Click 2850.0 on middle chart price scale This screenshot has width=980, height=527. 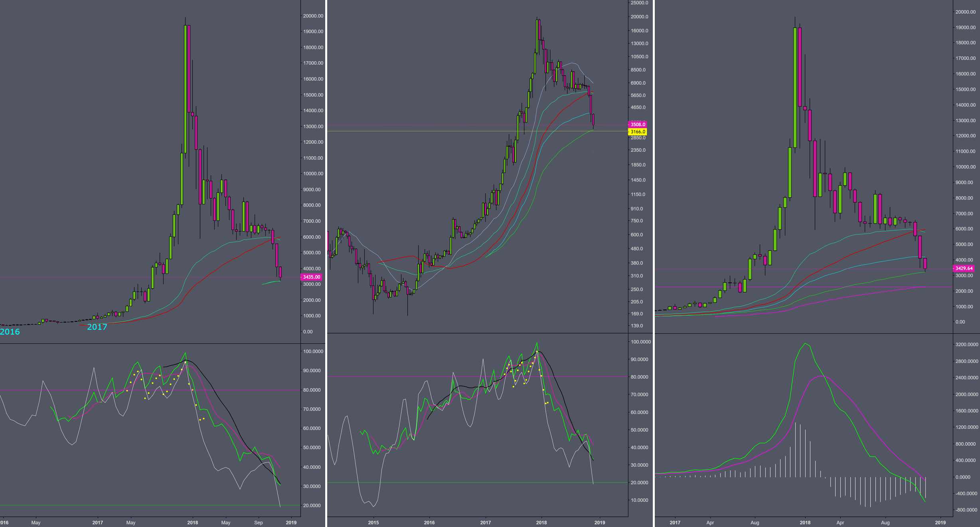pos(638,138)
